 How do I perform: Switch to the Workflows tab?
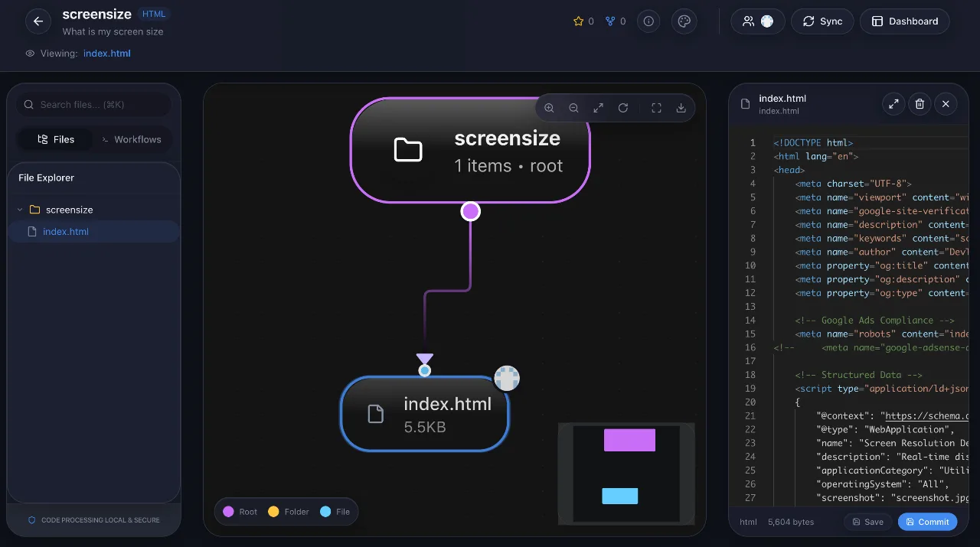click(132, 139)
